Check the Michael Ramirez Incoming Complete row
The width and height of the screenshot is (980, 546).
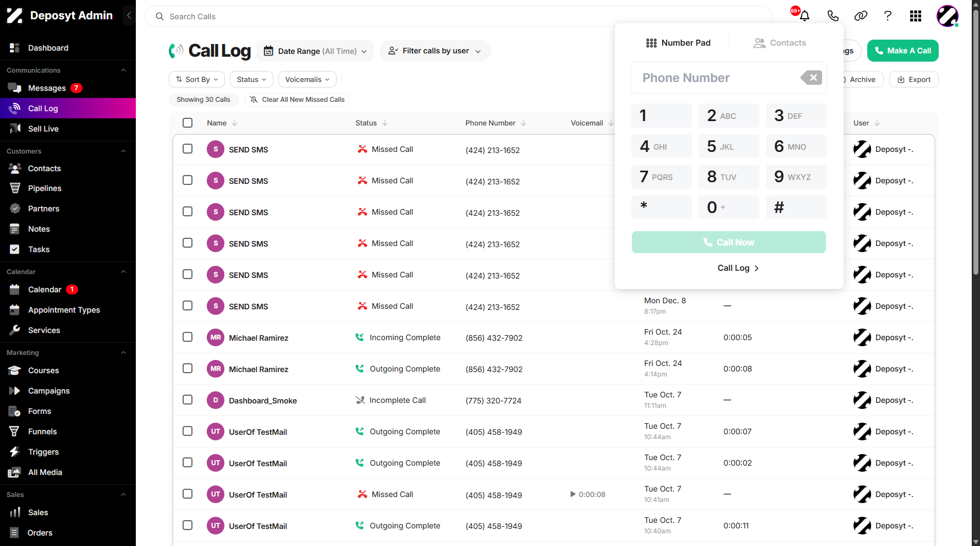coord(188,337)
